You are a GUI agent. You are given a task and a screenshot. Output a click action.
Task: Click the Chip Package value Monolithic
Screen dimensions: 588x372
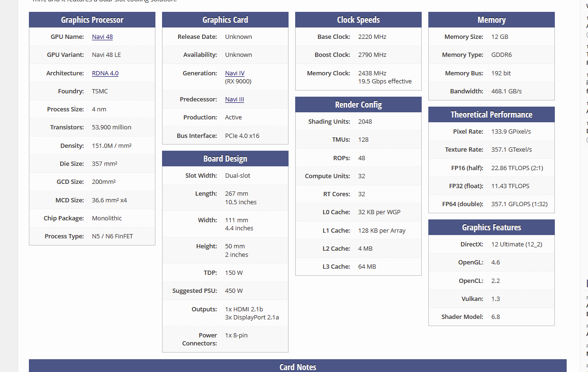pyautogui.click(x=107, y=218)
